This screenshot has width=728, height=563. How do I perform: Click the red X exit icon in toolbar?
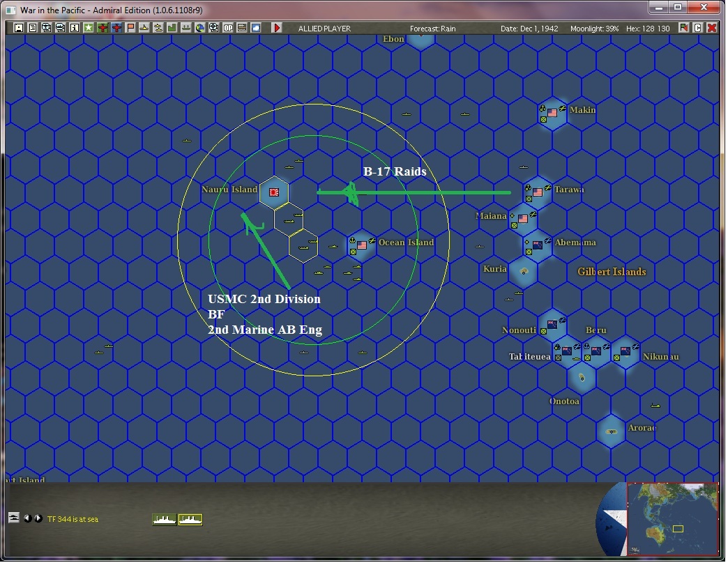coord(711,28)
